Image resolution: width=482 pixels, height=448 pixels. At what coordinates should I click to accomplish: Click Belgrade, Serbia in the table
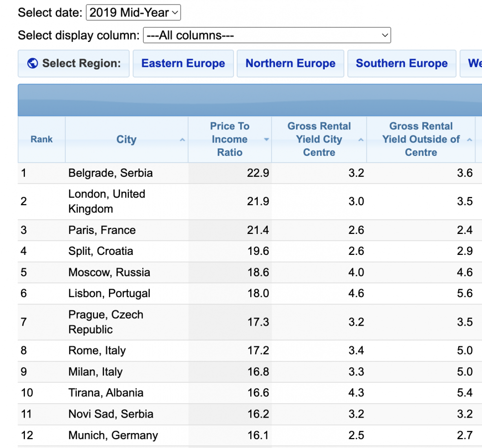[110, 173]
